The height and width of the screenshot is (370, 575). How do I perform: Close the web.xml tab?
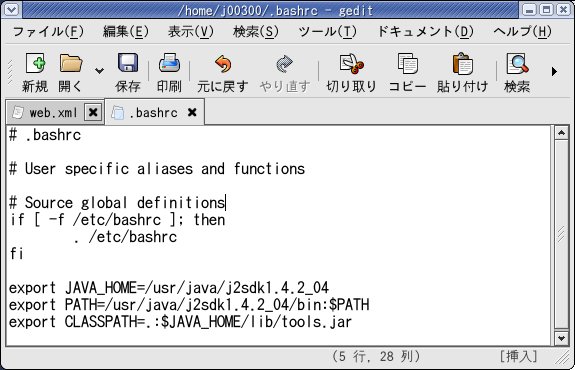[93, 112]
